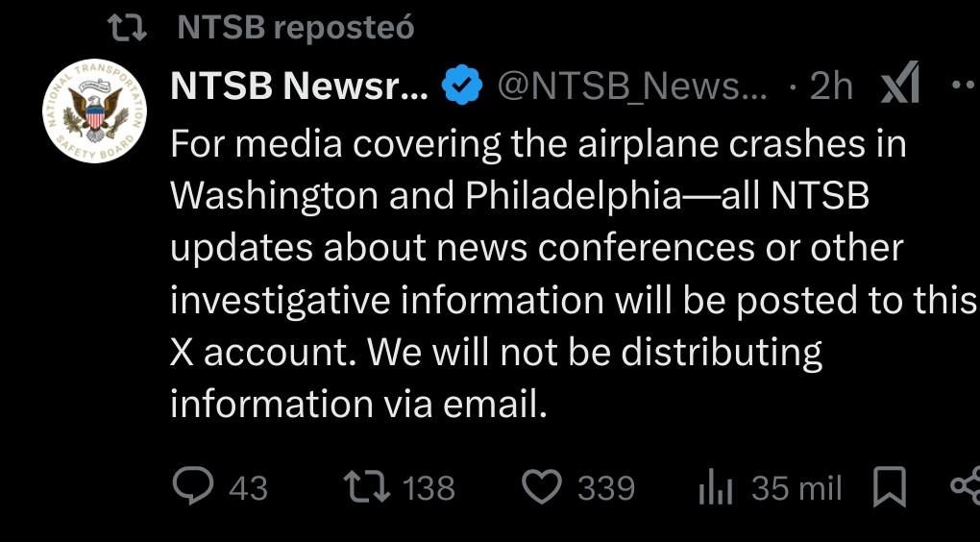
Task: Open the tweet body text about airplane crashes
Action: point(572,275)
